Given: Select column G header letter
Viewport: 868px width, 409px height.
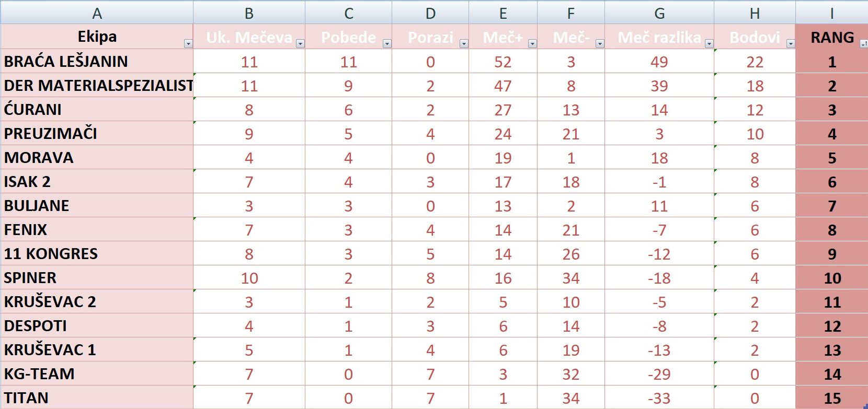Looking at the screenshot, I should (659, 11).
